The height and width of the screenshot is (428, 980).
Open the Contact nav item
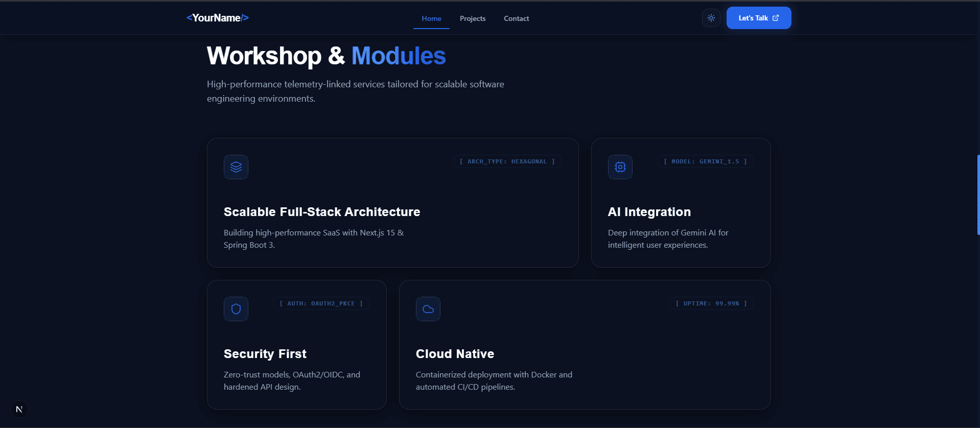pos(516,18)
